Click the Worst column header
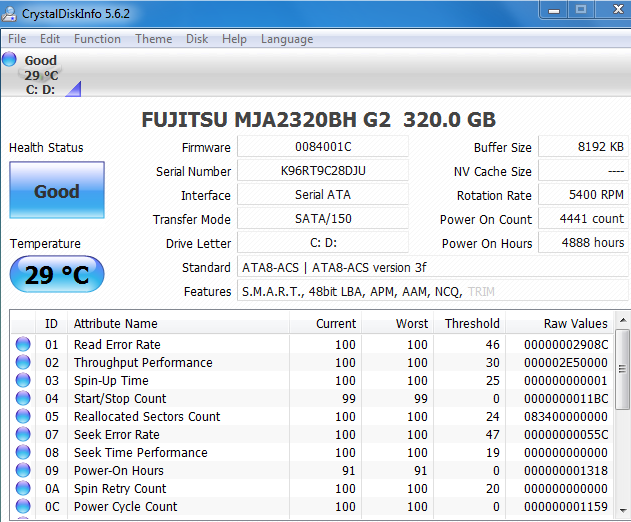Image resolution: width=631 pixels, height=522 pixels. pyautogui.click(x=397, y=323)
